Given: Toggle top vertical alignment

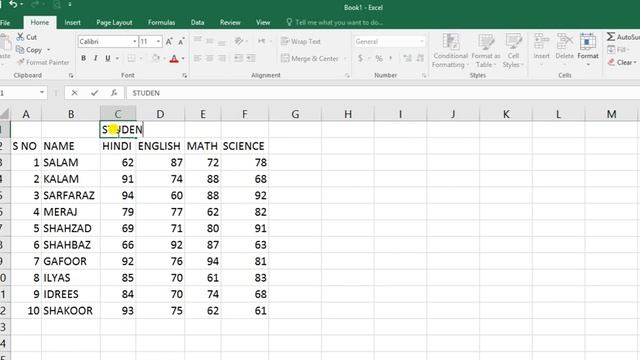Looking at the screenshot, I should pyautogui.click(x=198, y=41).
